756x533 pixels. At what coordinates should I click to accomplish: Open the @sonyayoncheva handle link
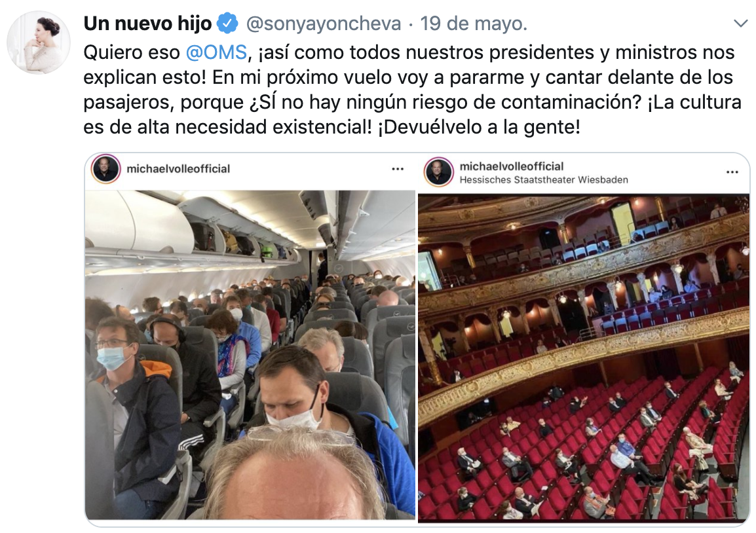pyautogui.click(x=324, y=23)
